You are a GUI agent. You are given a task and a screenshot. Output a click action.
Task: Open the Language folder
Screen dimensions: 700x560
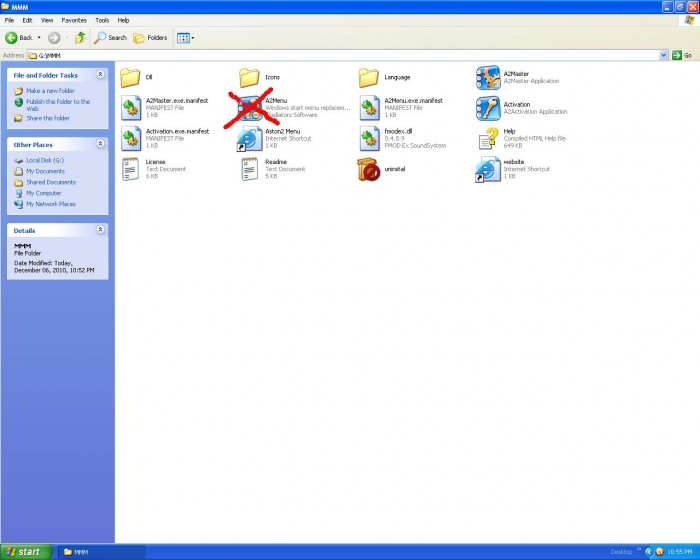pyautogui.click(x=368, y=78)
